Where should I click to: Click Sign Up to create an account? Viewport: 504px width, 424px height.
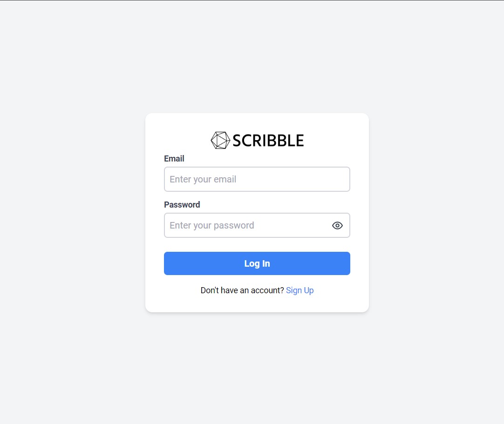(300, 290)
